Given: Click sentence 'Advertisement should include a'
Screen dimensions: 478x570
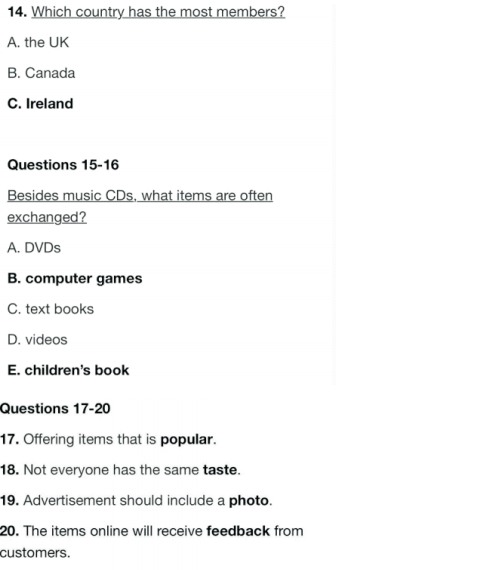Looking at the screenshot, I should tap(124, 500).
